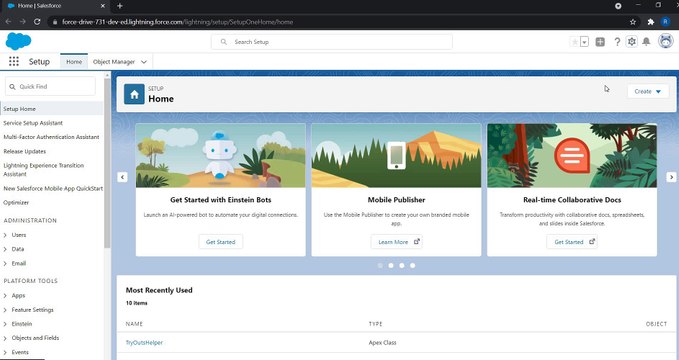Open the Einstein Bots card image
The height and width of the screenshot is (360, 679).
[x=221, y=156]
